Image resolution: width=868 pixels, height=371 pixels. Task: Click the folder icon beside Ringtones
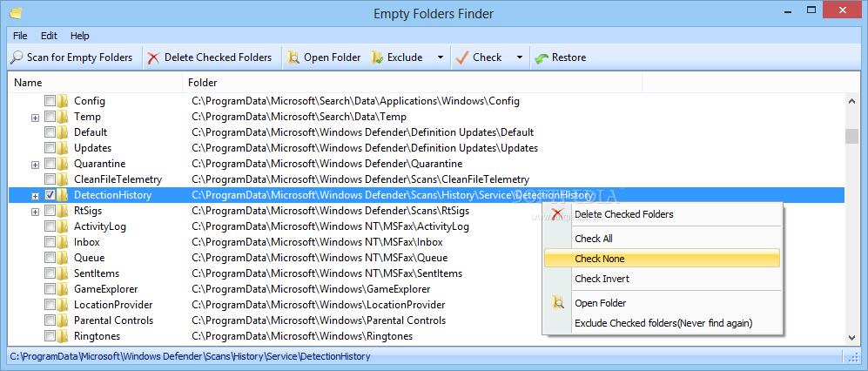click(x=62, y=336)
